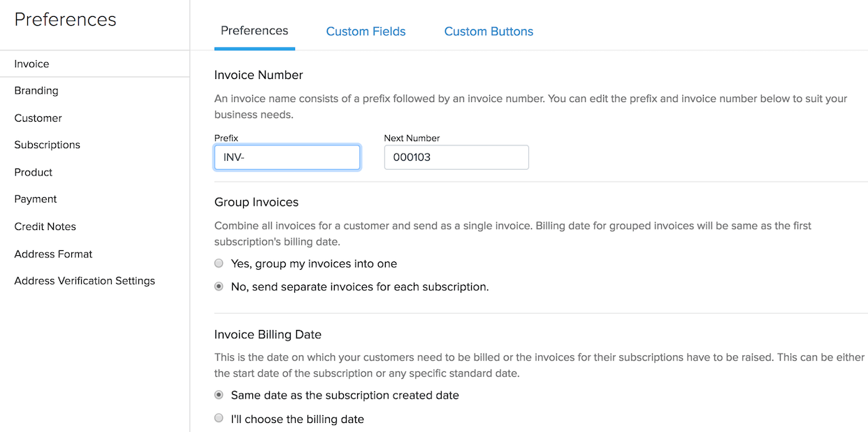Image resolution: width=868 pixels, height=432 pixels.
Task: Select the Product settings section
Action: tap(33, 172)
